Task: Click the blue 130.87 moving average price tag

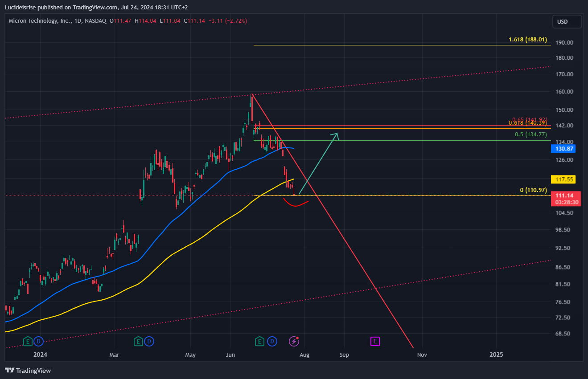Action: click(563, 149)
